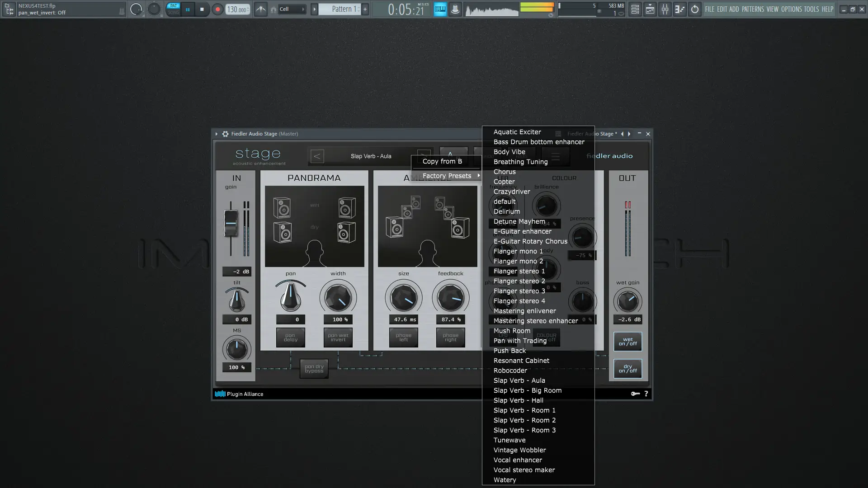Expand the Factory Presets submenu
The height and width of the screenshot is (488, 868).
point(447,176)
